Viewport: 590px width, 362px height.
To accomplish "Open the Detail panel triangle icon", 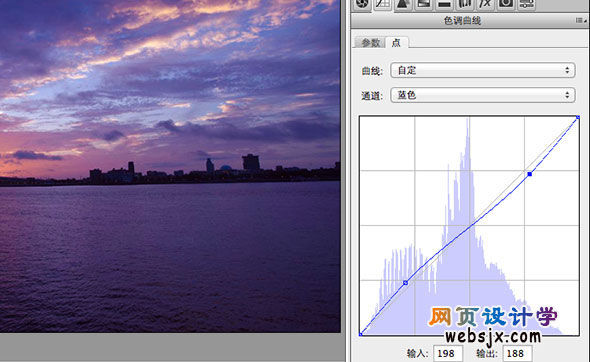I will tap(403, 5).
